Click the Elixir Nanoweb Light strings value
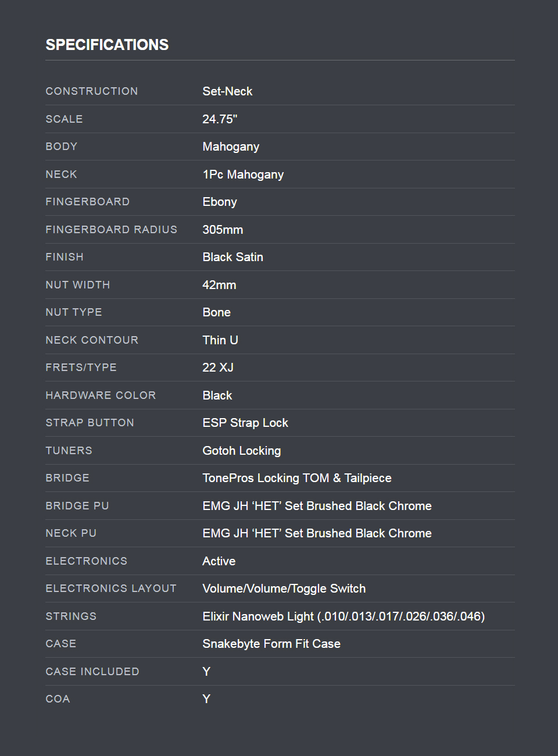Viewport: 558px width, 756px height. tap(344, 616)
